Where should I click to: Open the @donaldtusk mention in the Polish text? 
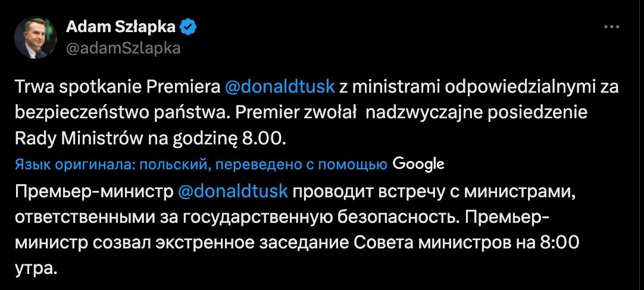pos(280,87)
